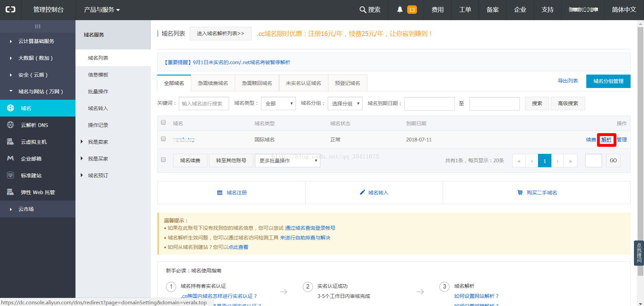The height and width of the screenshot is (306, 644).
Task: Switch to 全部域名 tab
Action: coord(174,83)
